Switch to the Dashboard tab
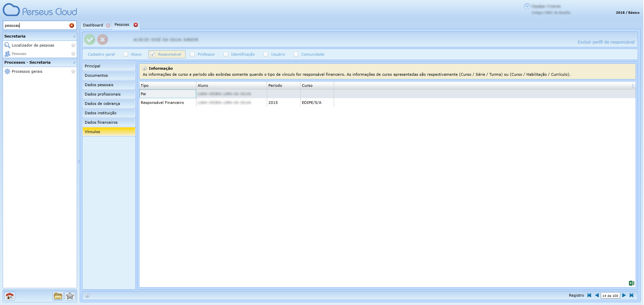 click(93, 25)
